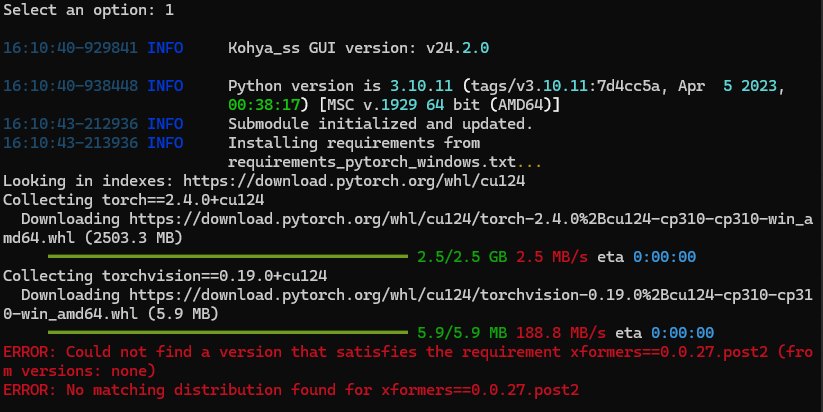
Task: Click the pytorch whl/cu124 index URL
Action: click(354, 181)
